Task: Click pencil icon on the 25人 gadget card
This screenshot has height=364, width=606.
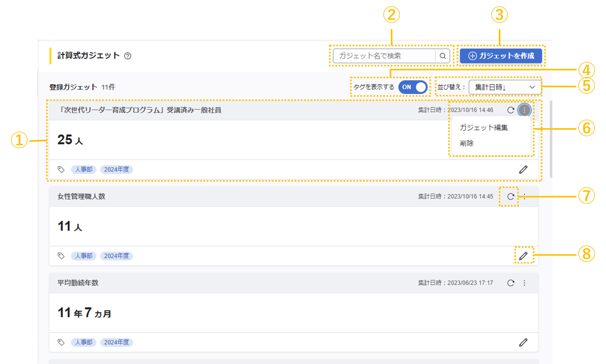Action: (523, 170)
